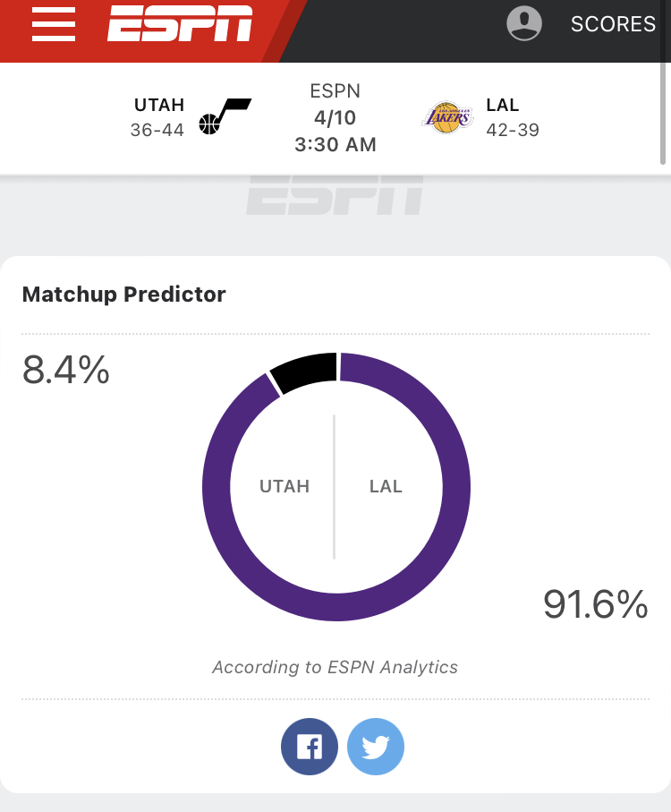Click the 91.6% win probability
This screenshot has height=812, width=671.
coord(595,604)
